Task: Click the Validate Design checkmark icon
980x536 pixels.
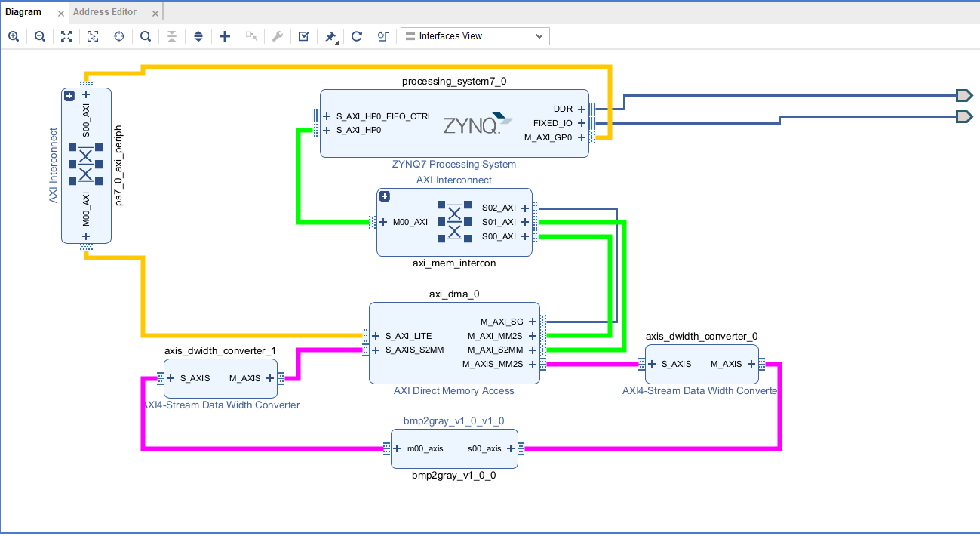Action: (304, 36)
